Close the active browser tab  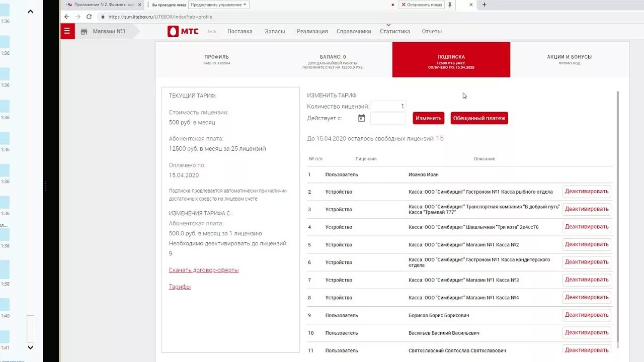click(x=471, y=5)
